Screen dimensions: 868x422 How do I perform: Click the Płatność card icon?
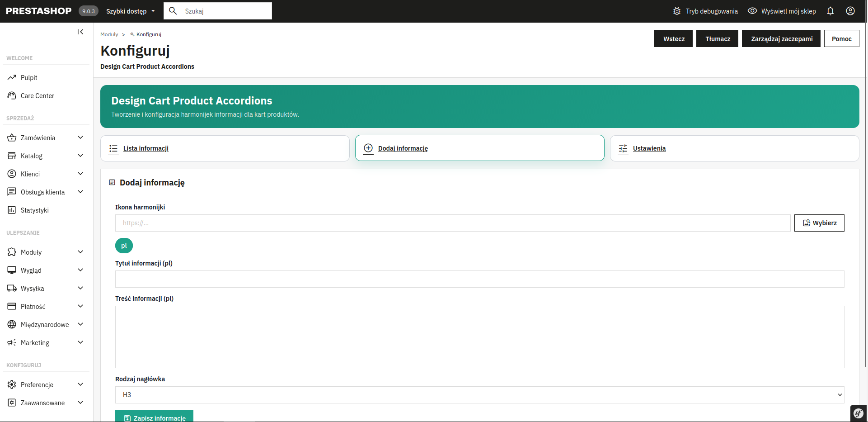click(x=12, y=307)
